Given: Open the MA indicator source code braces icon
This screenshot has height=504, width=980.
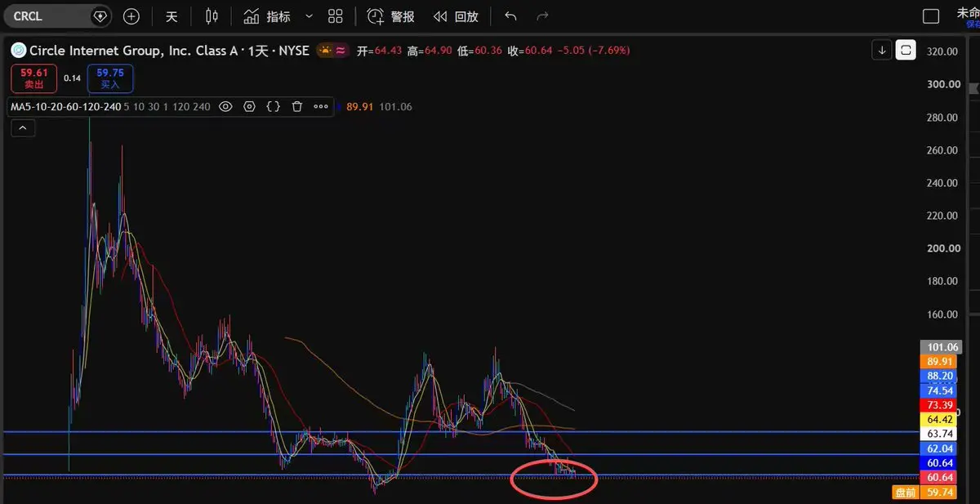Looking at the screenshot, I should [274, 107].
